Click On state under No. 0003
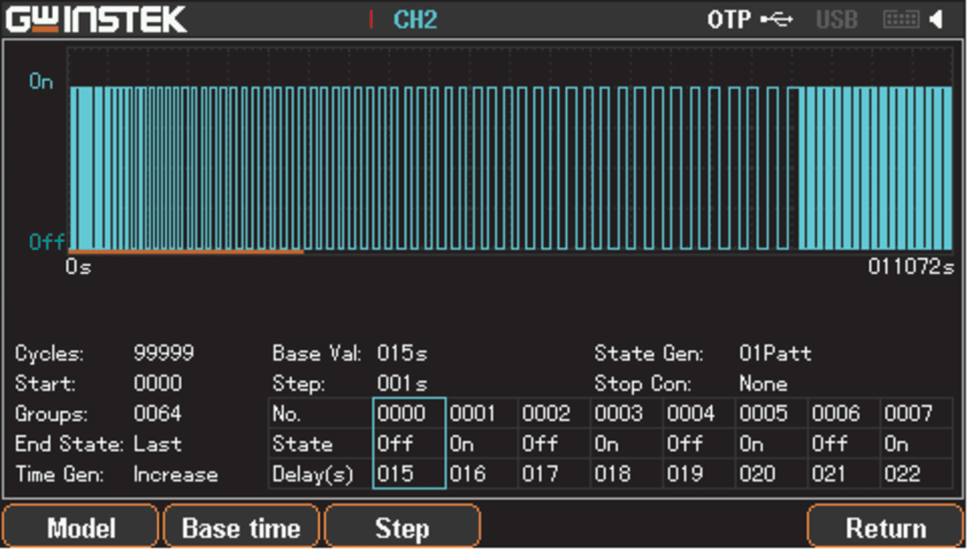The width and height of the screenshot is (980, 560). click(627, 443)
